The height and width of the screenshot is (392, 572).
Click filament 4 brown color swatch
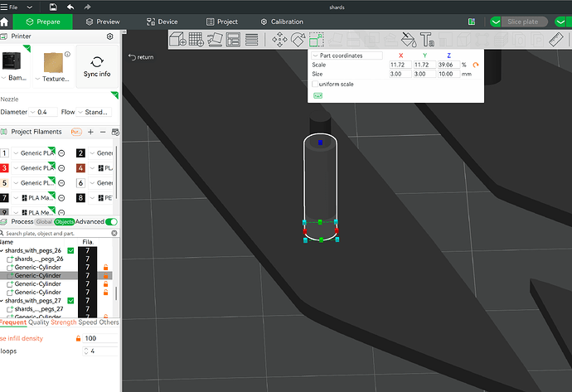tap(80, 168)
